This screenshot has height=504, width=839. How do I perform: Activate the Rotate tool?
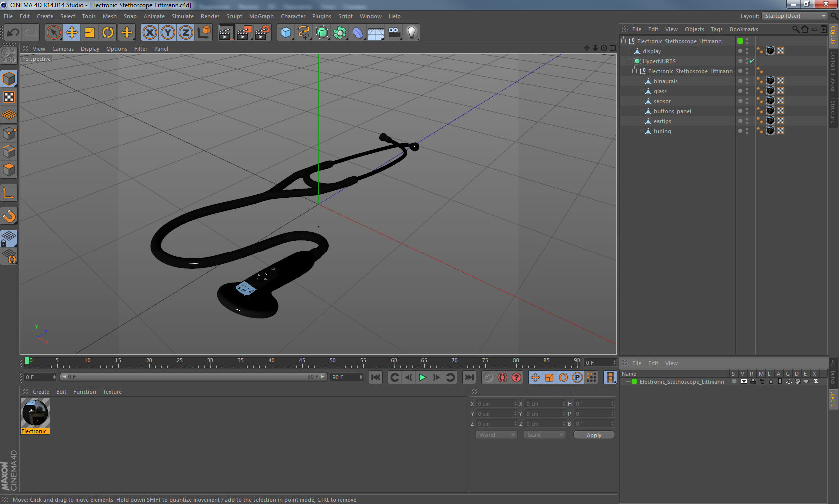(108, 33)
